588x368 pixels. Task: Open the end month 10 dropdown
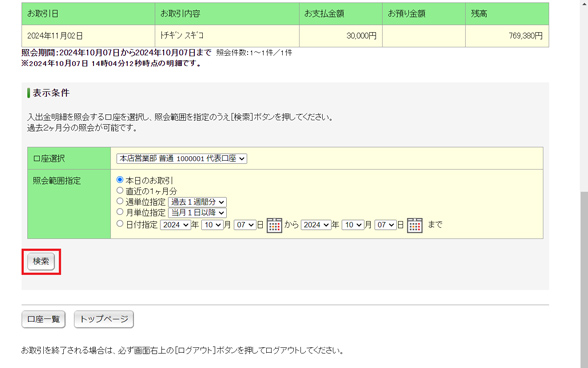click(x=353, y=225)
